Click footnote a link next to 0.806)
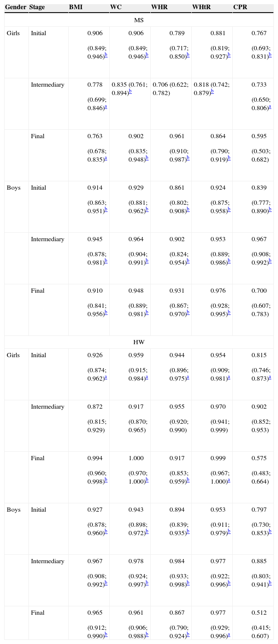This screenshot has height=644, width=278. coord(270,106)
